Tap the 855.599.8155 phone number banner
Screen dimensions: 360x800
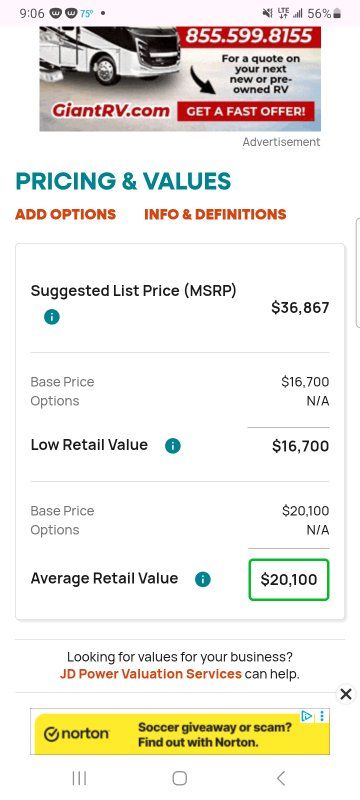point(248,36)
